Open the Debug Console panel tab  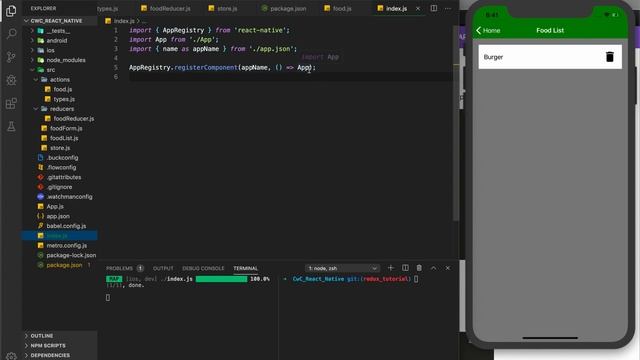point(203,268)
